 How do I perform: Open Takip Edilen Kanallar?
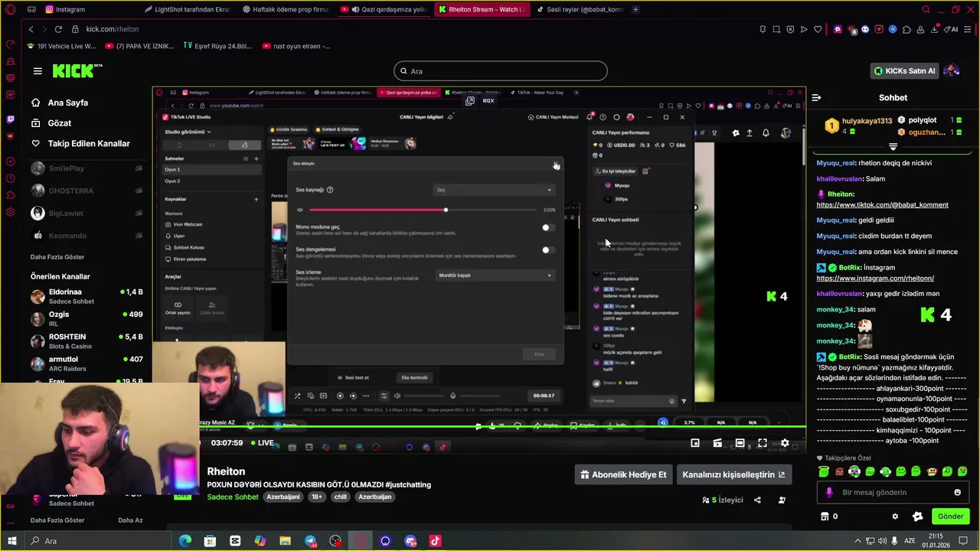(x=89, y=144)
